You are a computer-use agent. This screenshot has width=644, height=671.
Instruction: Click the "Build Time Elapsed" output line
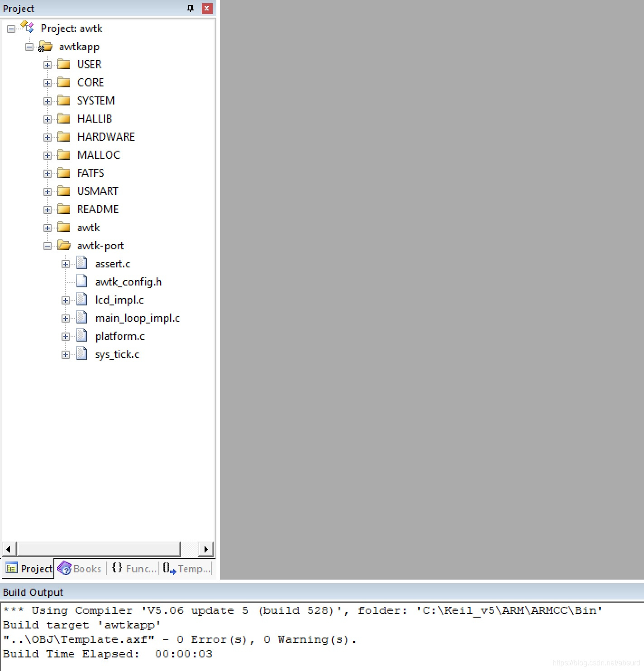coord(108,654)
